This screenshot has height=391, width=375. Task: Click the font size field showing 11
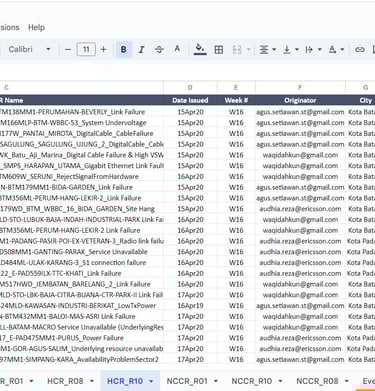[86, 50]
